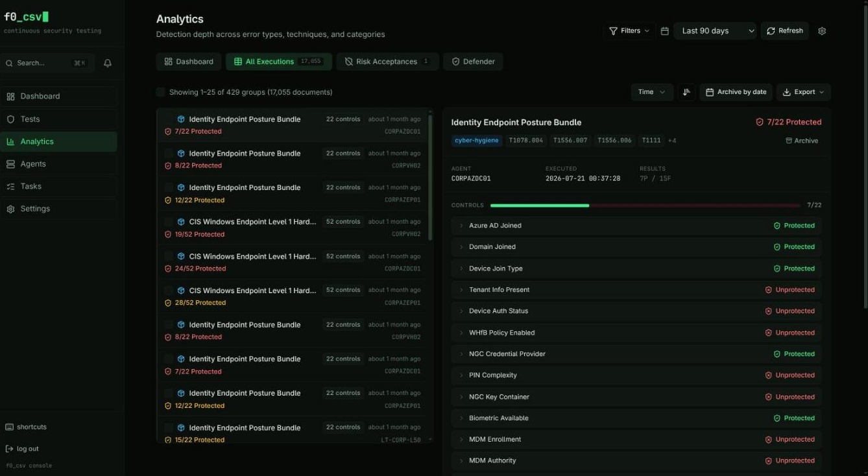Open Tasks in the sidebar
868x476 pixels.
pos(59,186)
